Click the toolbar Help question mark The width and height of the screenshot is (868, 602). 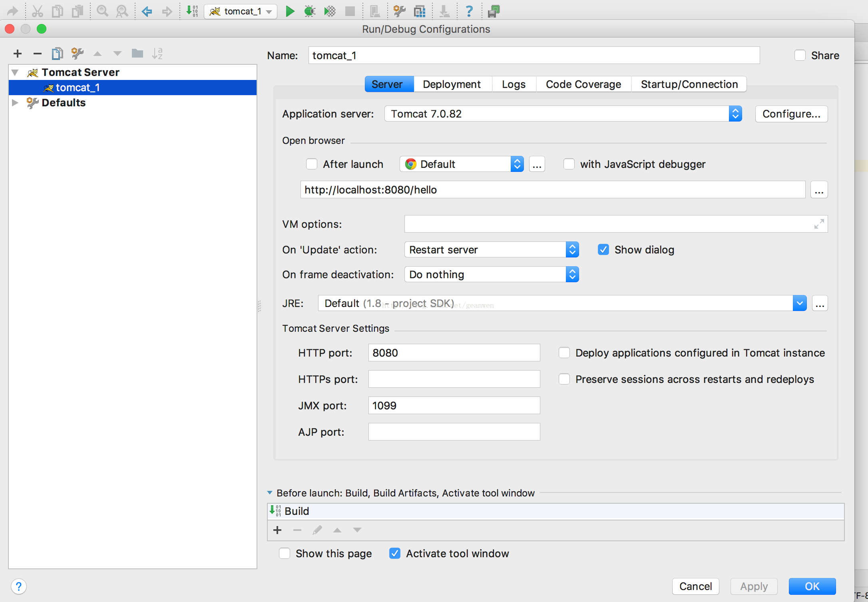(x=469, y=11)
